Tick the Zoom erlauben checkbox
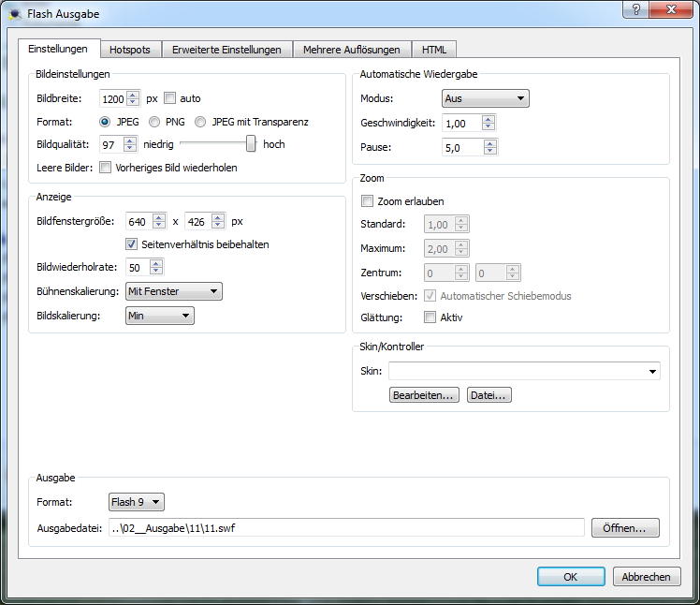 click(367, 200)
